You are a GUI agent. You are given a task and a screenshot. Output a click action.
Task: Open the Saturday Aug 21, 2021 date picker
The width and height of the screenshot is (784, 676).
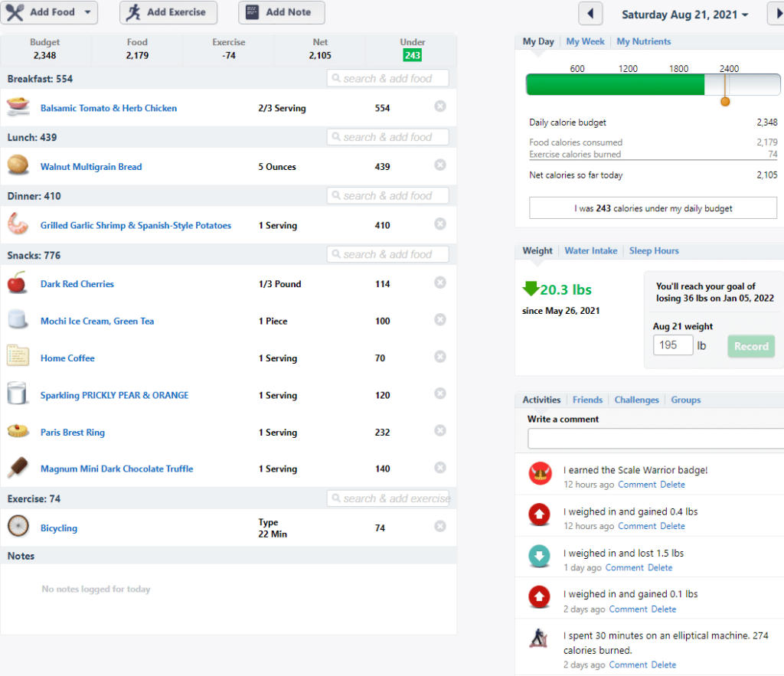point(684,15)
